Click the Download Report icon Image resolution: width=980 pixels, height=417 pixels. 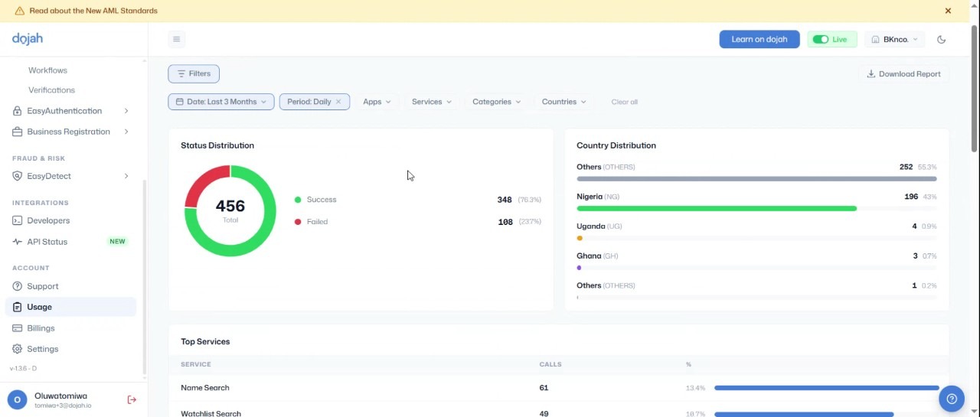[x=871, y=74]
